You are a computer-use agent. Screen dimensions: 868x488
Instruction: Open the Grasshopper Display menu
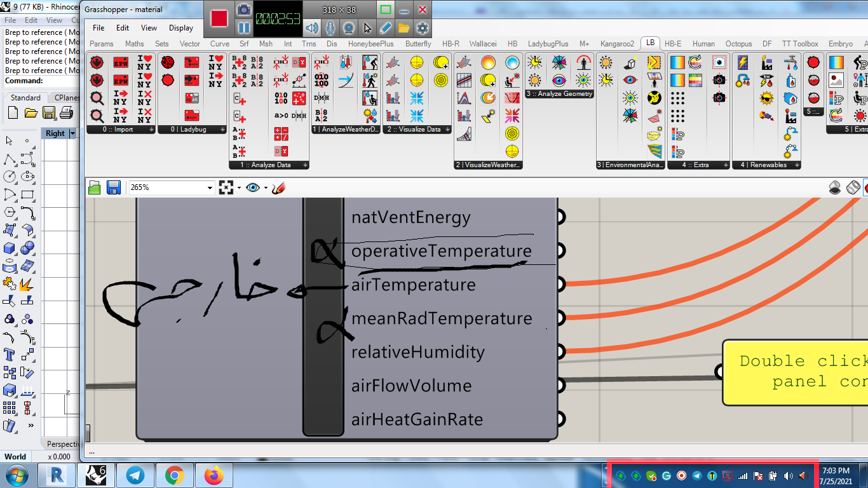181,28
